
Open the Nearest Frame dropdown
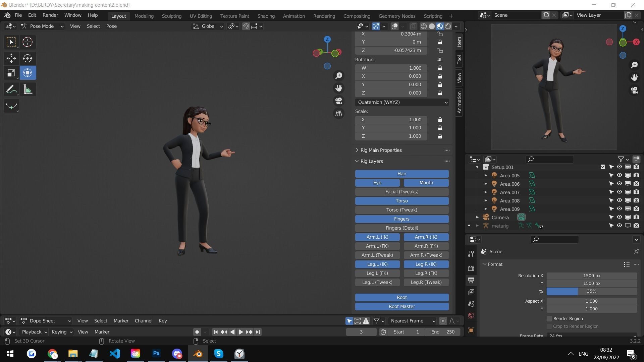point(413,321)
